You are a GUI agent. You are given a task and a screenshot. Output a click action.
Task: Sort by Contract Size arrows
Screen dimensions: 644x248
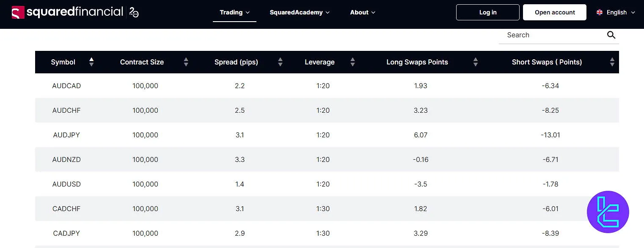point(186,62)
